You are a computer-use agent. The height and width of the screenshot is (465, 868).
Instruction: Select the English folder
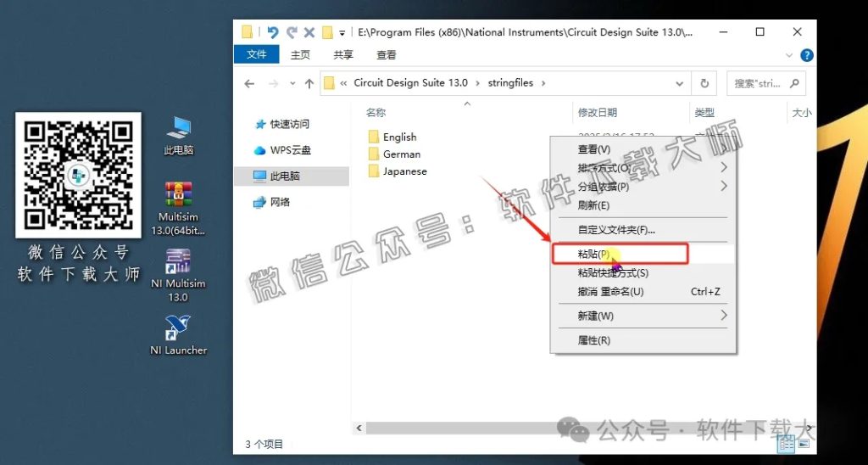(x=392, y=137)
